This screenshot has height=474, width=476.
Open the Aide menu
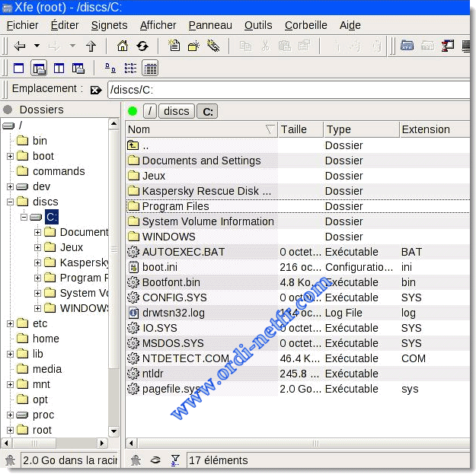(350, 25)
